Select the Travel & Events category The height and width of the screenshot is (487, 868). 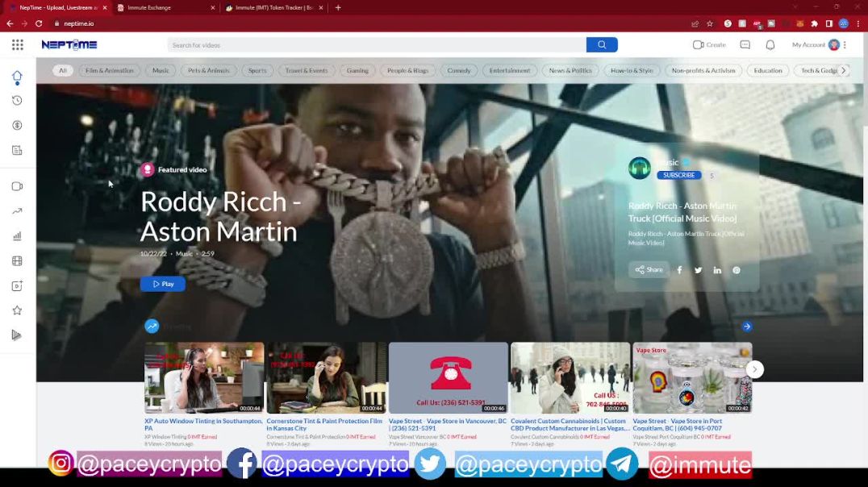(x=306, y=70)
